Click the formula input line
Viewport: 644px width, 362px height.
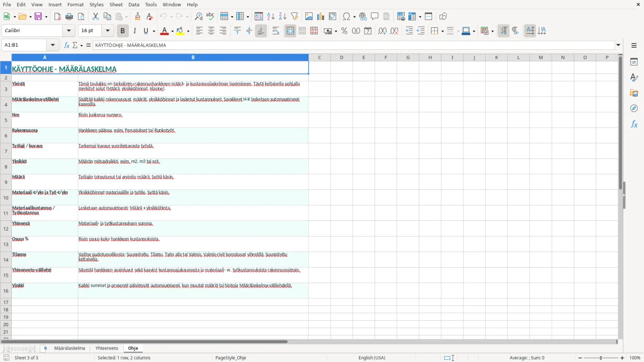(x=353, y=45)
